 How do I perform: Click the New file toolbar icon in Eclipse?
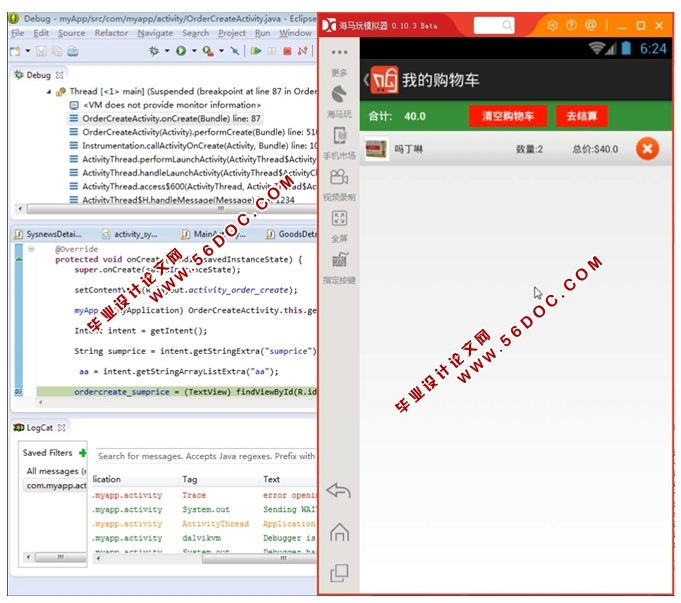[15, 51]
